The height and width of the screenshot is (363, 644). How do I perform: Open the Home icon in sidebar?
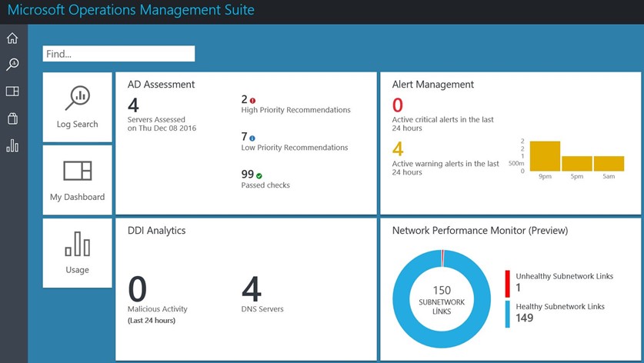(x=12, y=38)
